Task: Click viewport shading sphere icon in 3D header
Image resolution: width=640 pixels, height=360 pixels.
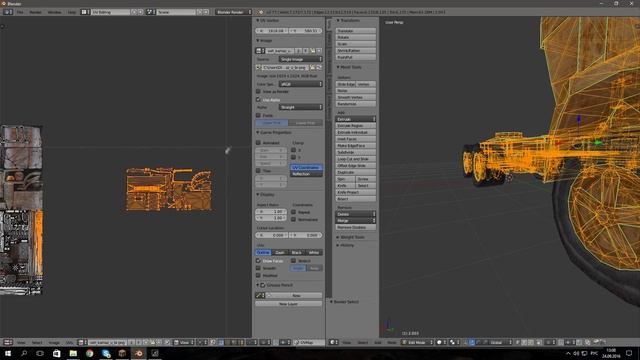Action: [441, 342]
